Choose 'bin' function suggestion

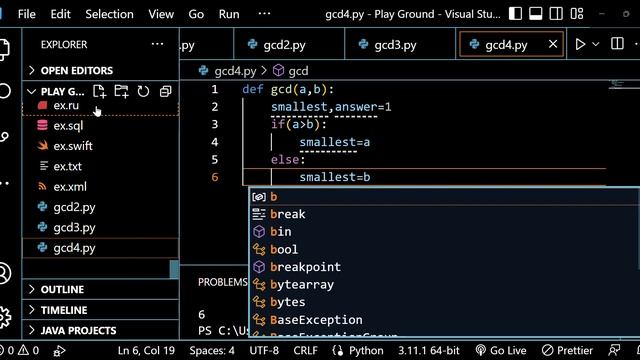point(444,231)
